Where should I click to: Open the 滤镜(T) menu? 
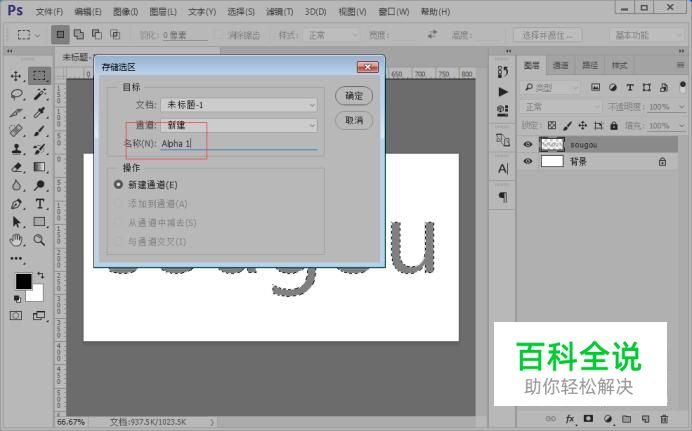[279, 12]
